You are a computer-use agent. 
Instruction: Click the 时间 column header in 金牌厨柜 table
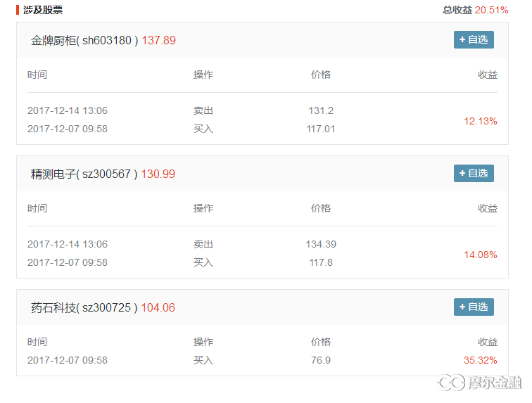[x=37, y=75]
